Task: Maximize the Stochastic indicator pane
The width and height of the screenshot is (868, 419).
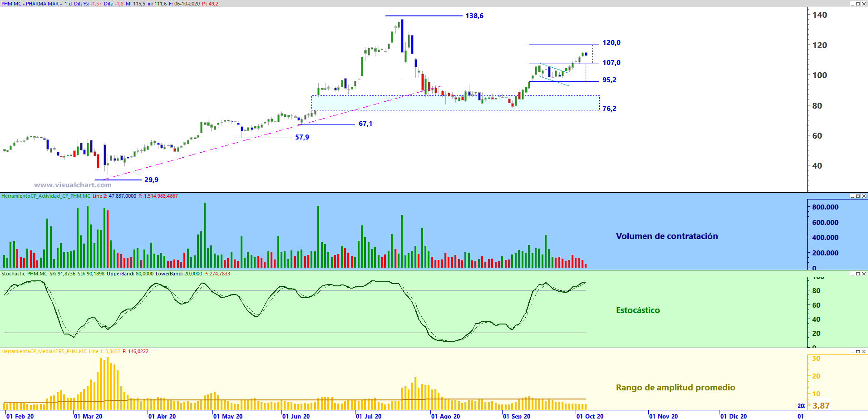Action: pos(858,274)
